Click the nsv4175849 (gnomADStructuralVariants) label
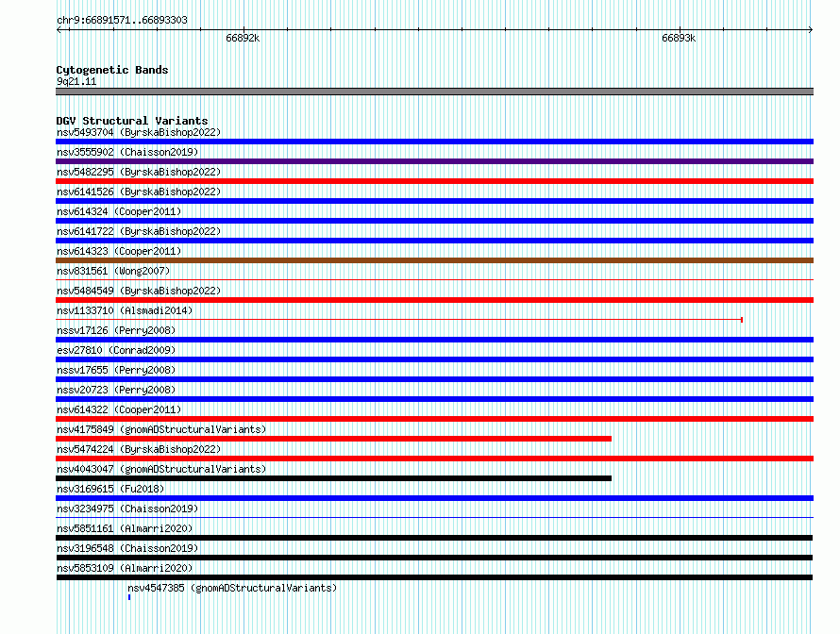Image resolution: width=840 pixels, height=634 pixels. click(x=161, y=429)
